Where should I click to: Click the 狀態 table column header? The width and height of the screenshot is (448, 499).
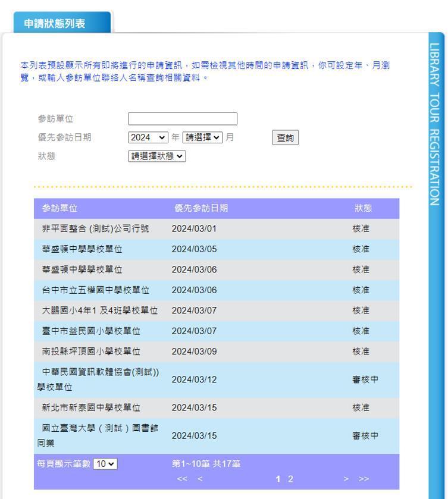[x=364, y=208]
